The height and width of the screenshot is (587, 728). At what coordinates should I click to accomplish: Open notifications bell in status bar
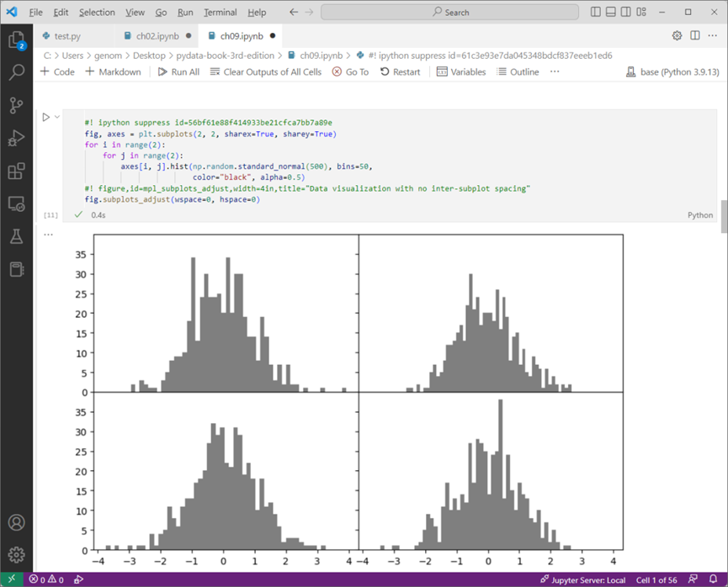(713, 579)
